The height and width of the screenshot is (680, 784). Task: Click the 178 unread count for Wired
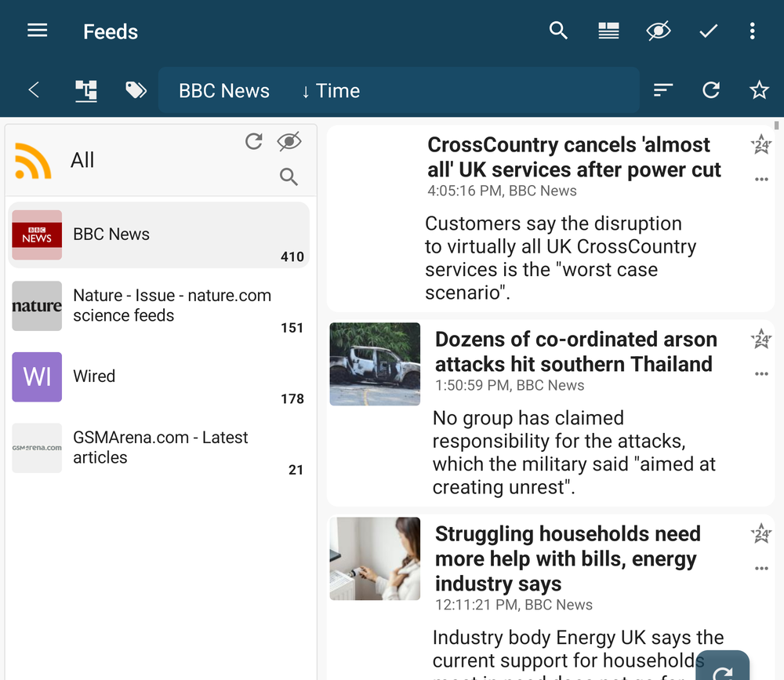[292, 398]
